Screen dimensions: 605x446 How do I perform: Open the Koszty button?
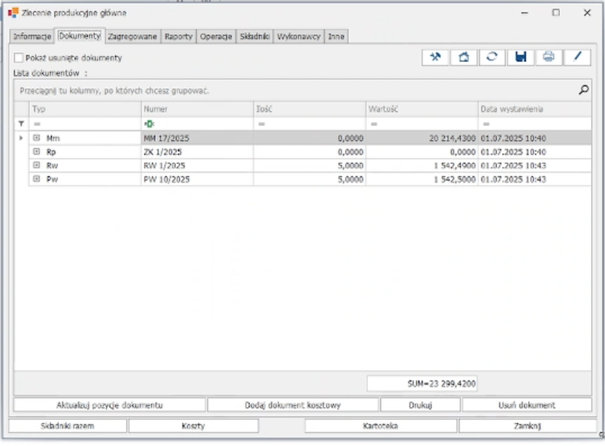tap(193, 426)
